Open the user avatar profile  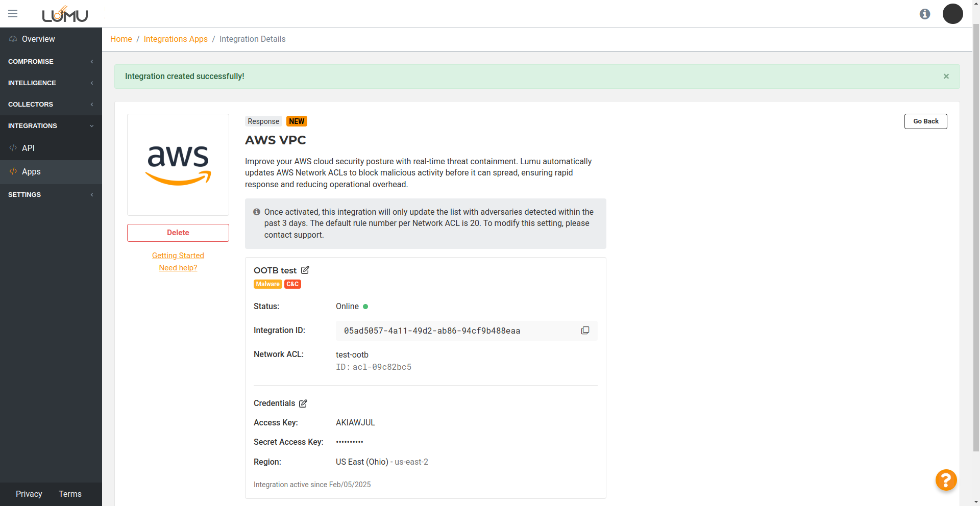tap(952, 14)
